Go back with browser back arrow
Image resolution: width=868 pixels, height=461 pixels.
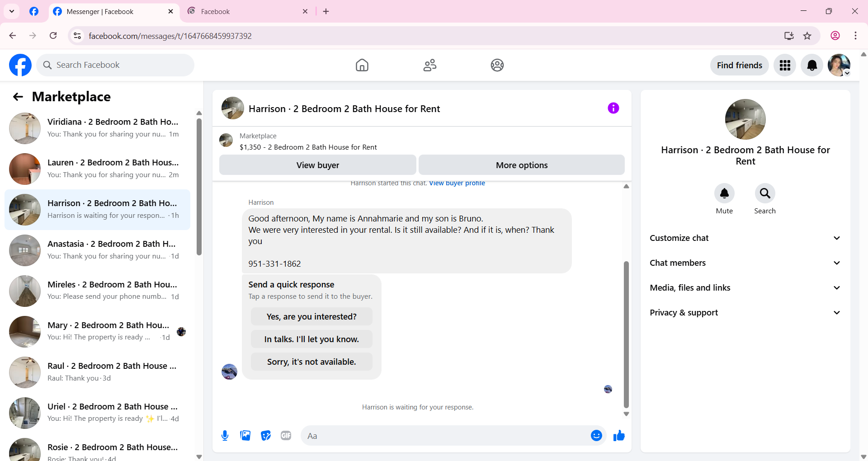tap(13, 36)
